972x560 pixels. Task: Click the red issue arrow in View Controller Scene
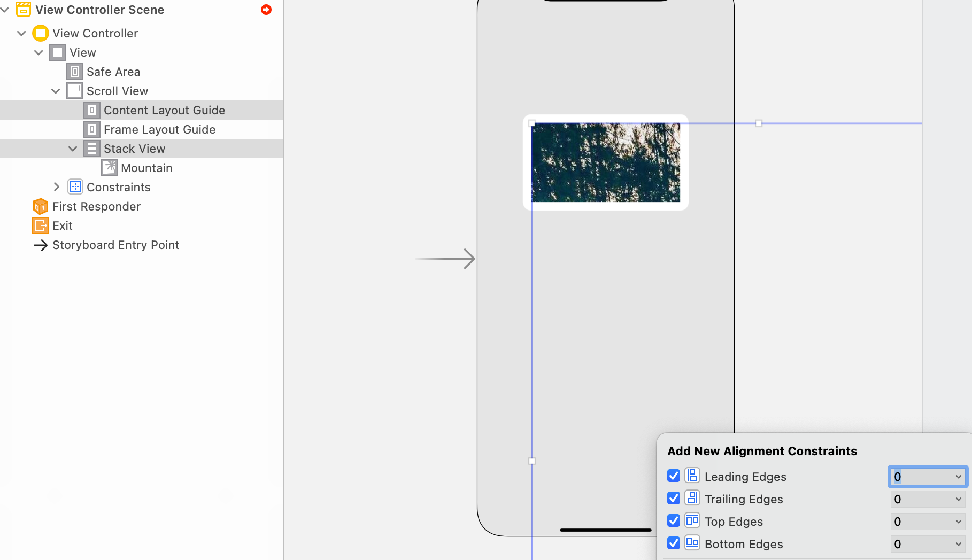(266, 10)
